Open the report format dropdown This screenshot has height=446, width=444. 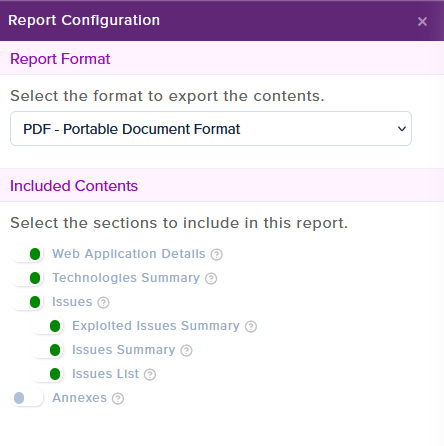[211, 129]
